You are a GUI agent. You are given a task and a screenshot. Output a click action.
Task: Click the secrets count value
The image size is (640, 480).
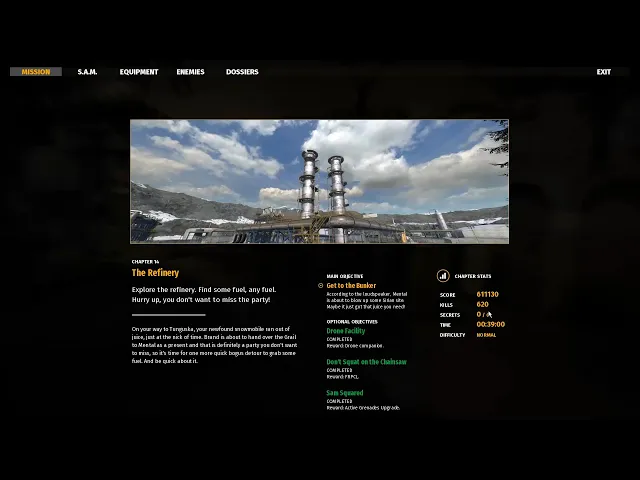[x=484, y=314]
